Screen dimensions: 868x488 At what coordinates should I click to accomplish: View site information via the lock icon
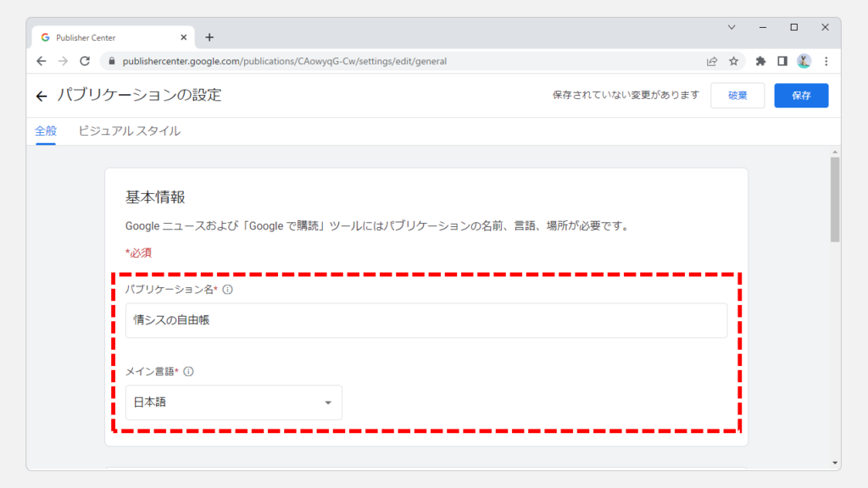(x=108, y=61)
